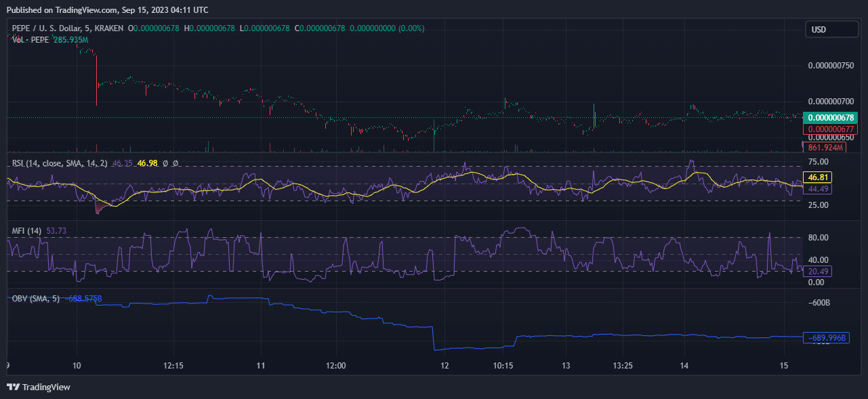Viewport: 868px width, 399px height.
Task: Click the 0.000000750 price axis label
Action: (831, 66)
